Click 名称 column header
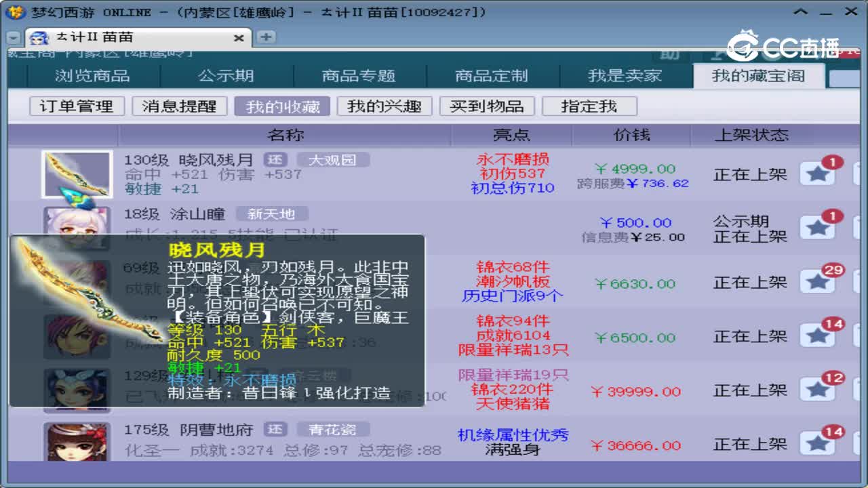 (x=285, y=135)
